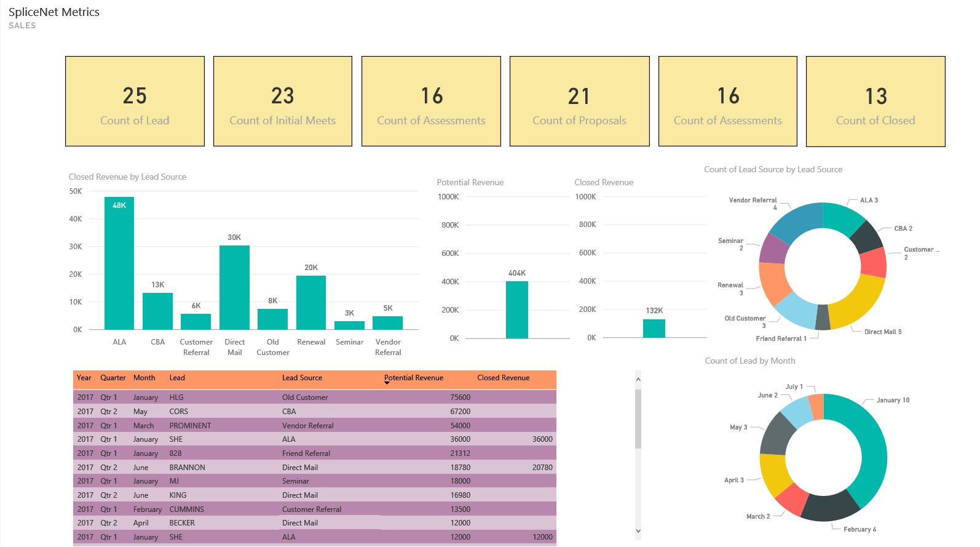Image resolution: width=980 pixels, height=547 pixels.
Task: Select the Count of Lead card
Action: (x=135, y=102)
